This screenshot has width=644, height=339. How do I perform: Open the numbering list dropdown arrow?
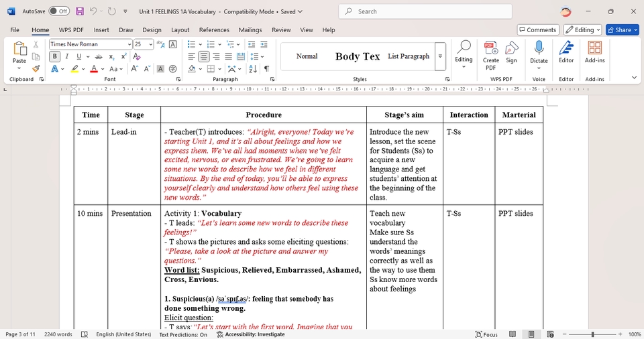tap(220, 44)
